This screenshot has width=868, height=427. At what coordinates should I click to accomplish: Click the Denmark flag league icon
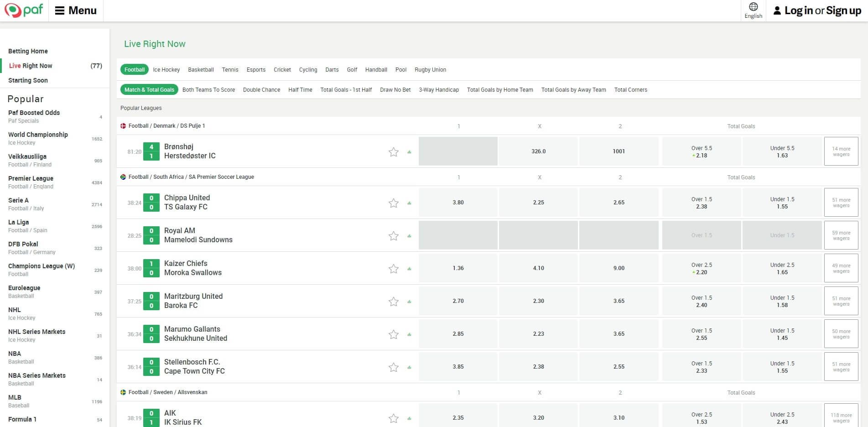(x=123, y=126)
